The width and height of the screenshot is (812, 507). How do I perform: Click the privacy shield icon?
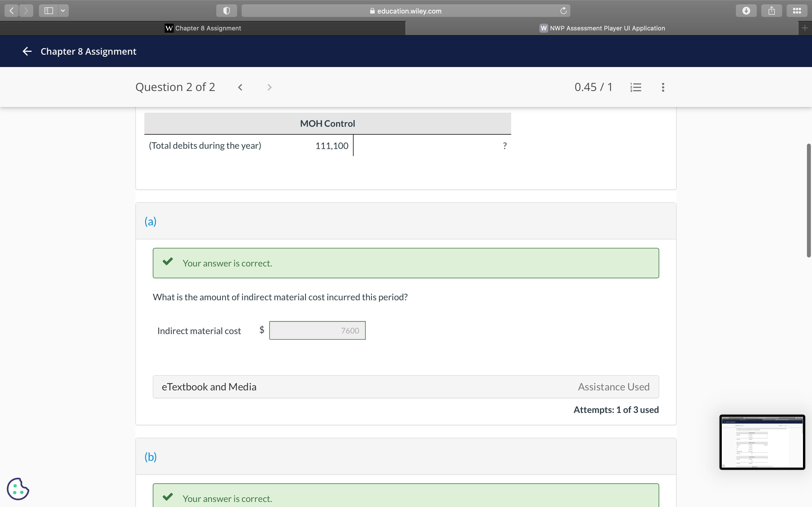click(x=226, y=11)
